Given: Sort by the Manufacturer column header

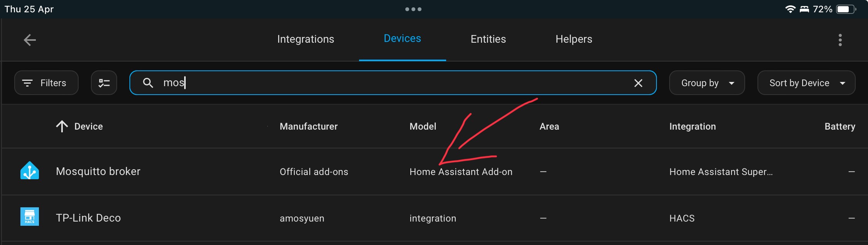Looking at the screenshot, I should [309, 127].
